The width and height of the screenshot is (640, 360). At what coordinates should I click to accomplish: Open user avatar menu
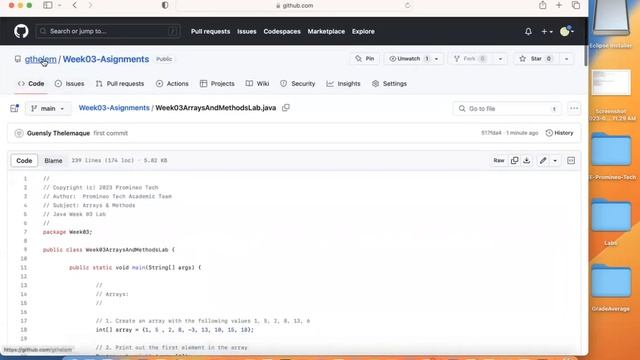tap(567, 31)
